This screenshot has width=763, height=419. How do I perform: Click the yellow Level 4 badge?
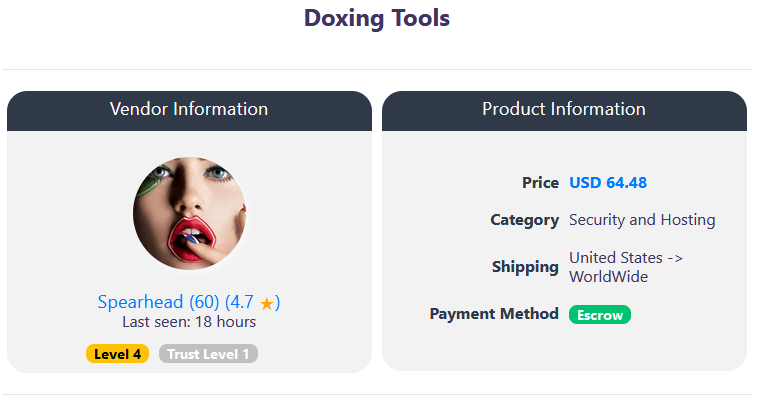pos(118,354)
